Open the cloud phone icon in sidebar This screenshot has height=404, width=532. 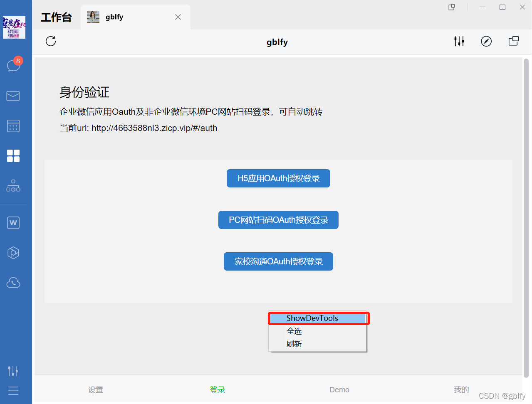(x=13, y=283)
